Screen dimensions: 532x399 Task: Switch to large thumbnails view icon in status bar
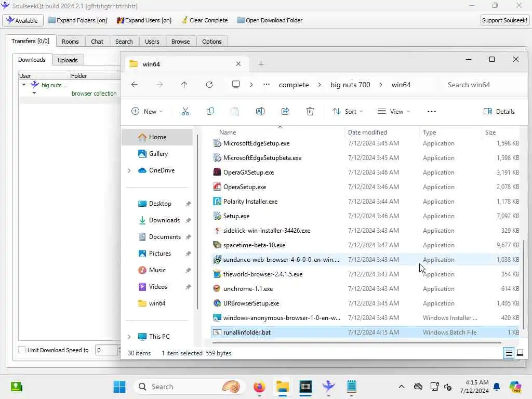520,353
